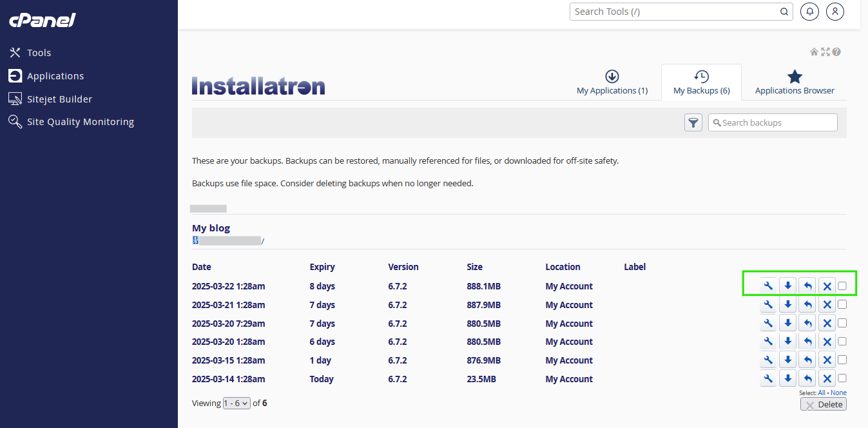Delete the 2025-03-20 7:29am backup via X icon
The width and height of the screenshot is (868, 428).
(x=827, y=324)
